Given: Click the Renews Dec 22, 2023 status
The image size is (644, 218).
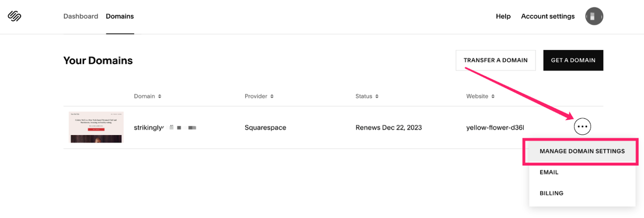Looking at the screenshot, I should coord(389,128).
